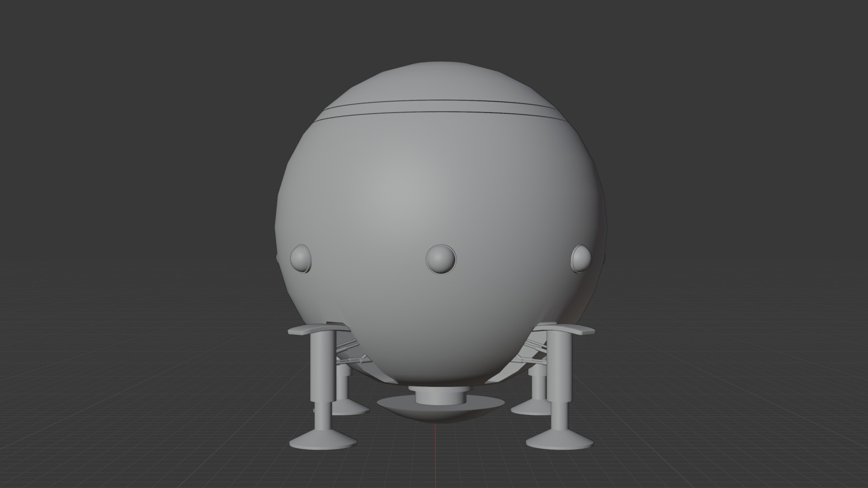868x488 pixels.
Task: Select the center porthole dome on sphere
Action: tap(441, 259)
